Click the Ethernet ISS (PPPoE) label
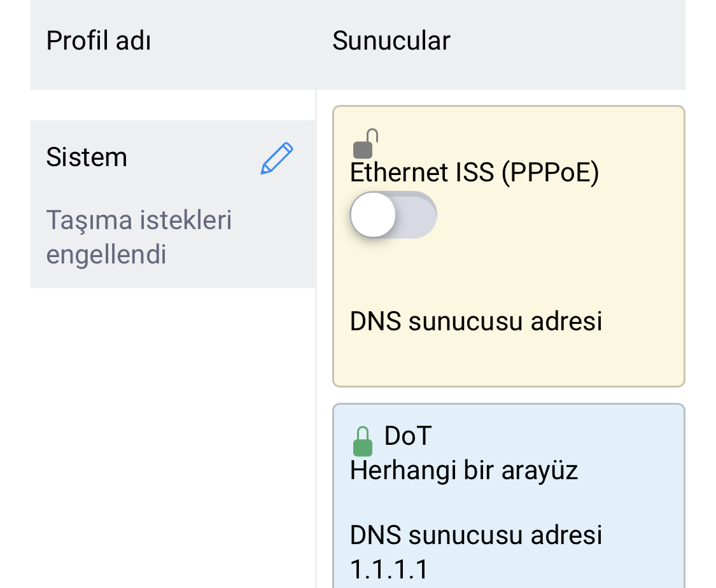This screenshot has height=588, width=716. [474, 172]
